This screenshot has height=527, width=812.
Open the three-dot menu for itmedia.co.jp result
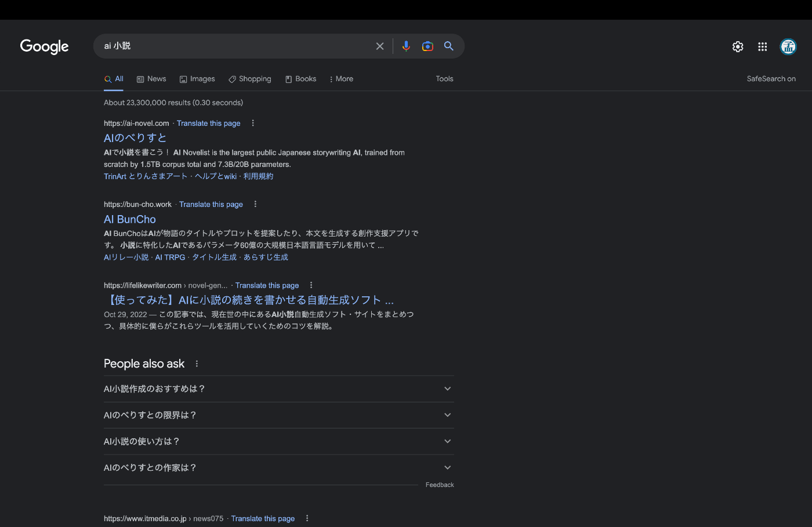pos(307,518)
